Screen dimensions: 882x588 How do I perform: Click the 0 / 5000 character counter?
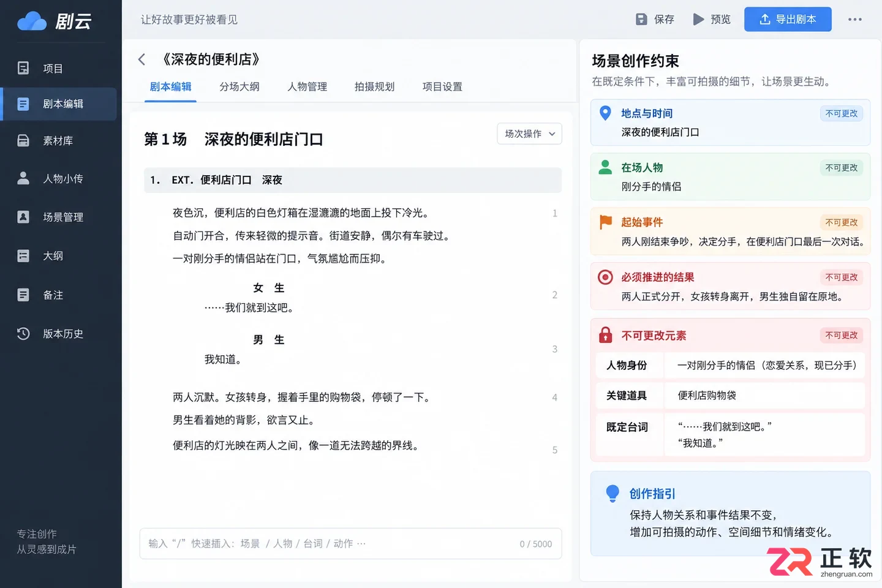(x=536, y=544)
